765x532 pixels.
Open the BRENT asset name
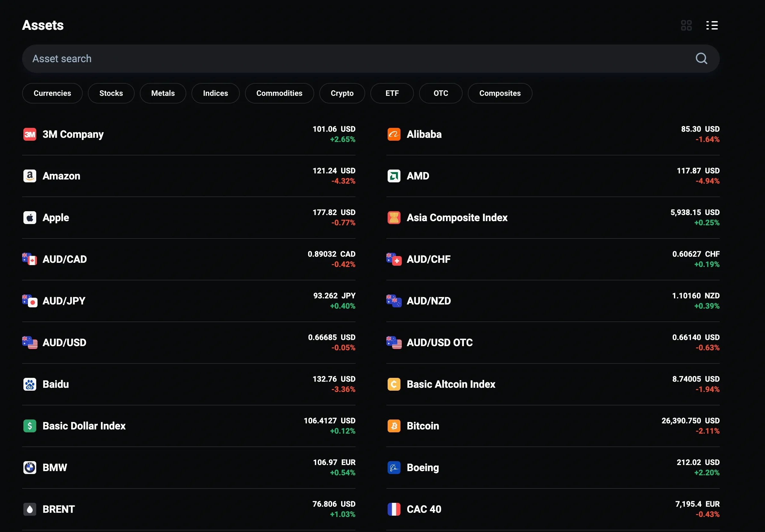click(59, 509)
